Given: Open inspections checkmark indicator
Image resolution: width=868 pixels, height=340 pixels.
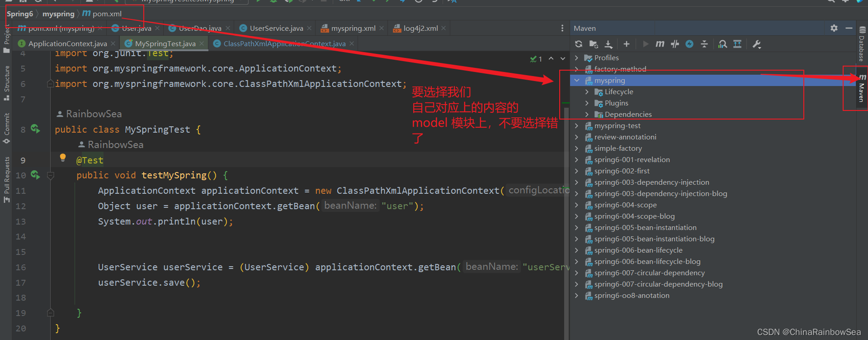Looking at the screenshot, I should [x=536, y=59].
